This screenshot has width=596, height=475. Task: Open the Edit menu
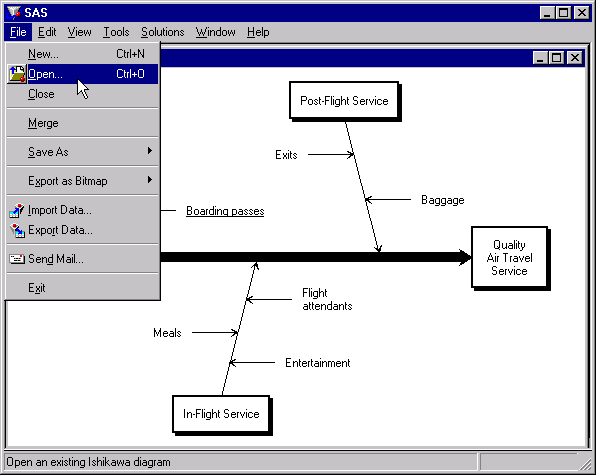coord(47,32)
